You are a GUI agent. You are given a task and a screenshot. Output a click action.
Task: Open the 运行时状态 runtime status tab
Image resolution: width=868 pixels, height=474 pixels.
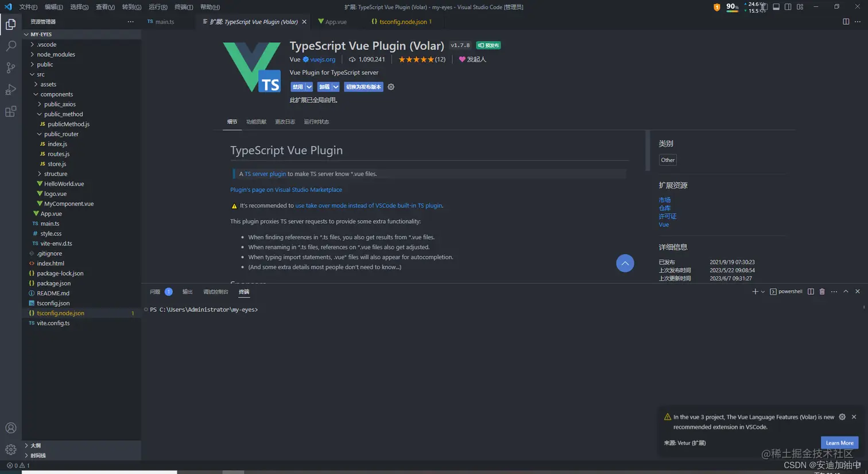coord(316,122)
